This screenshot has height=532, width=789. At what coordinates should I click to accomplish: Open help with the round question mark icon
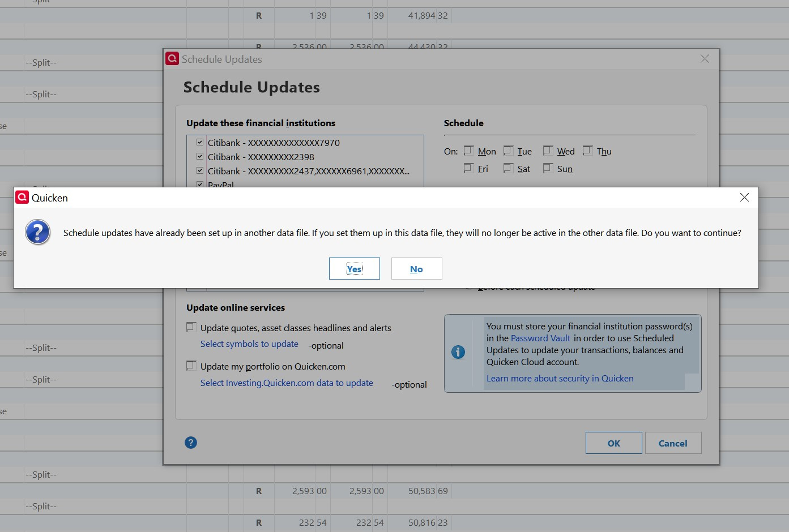191,443
